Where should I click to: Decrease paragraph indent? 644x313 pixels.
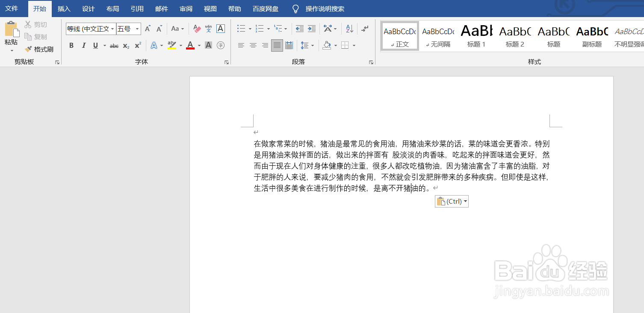(x=300, y=29)
